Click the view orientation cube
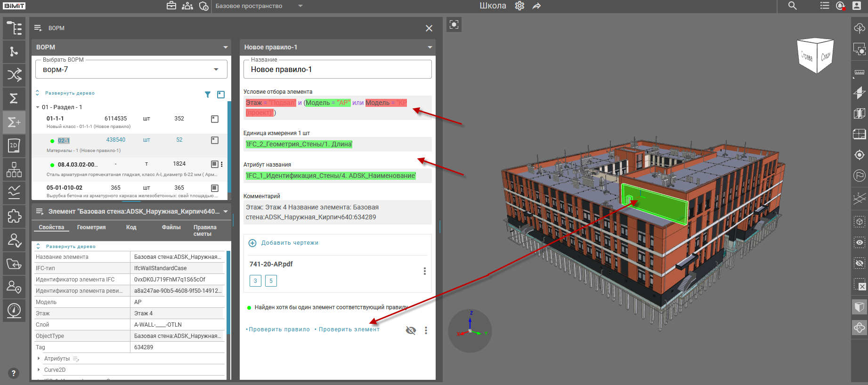Screen dimensions: 868x385 (x=815, y=56)
